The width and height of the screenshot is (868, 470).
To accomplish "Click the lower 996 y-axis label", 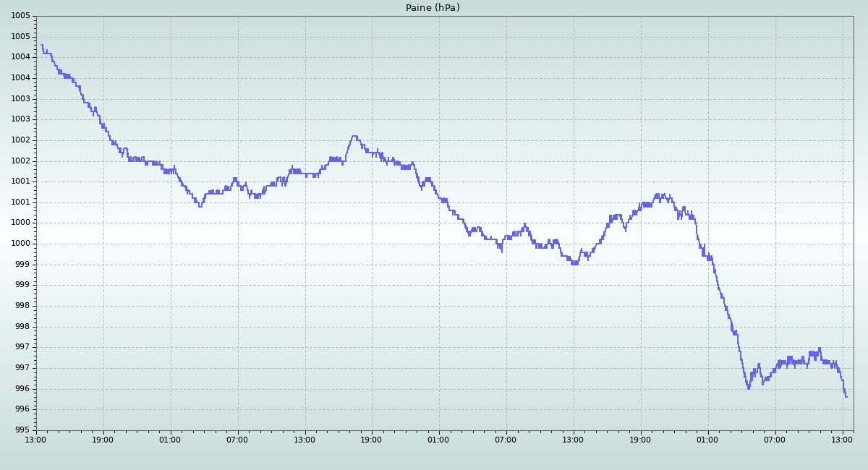I will click(20, 409).
